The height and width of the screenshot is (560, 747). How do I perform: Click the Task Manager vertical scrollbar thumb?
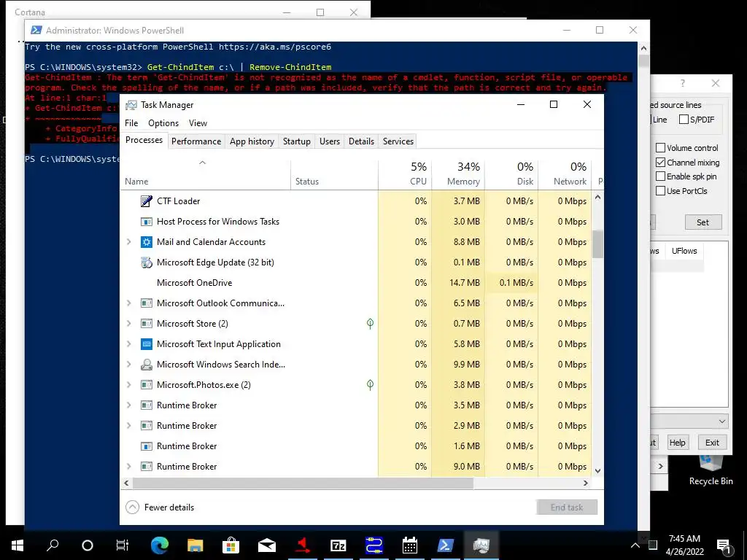(x=598, y=244)
